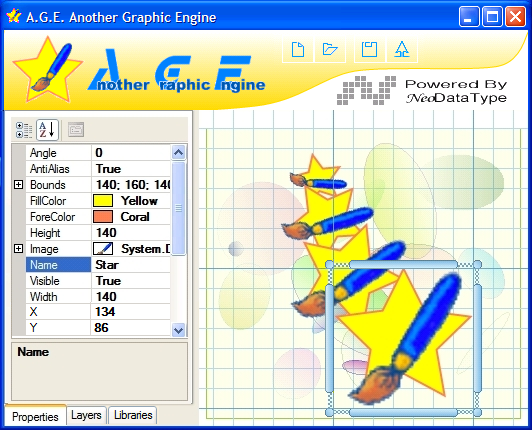The height and width of the screenshot is (430, 532).
Task: Click the property grid scrollbar thumb
Action: [178, 208]
